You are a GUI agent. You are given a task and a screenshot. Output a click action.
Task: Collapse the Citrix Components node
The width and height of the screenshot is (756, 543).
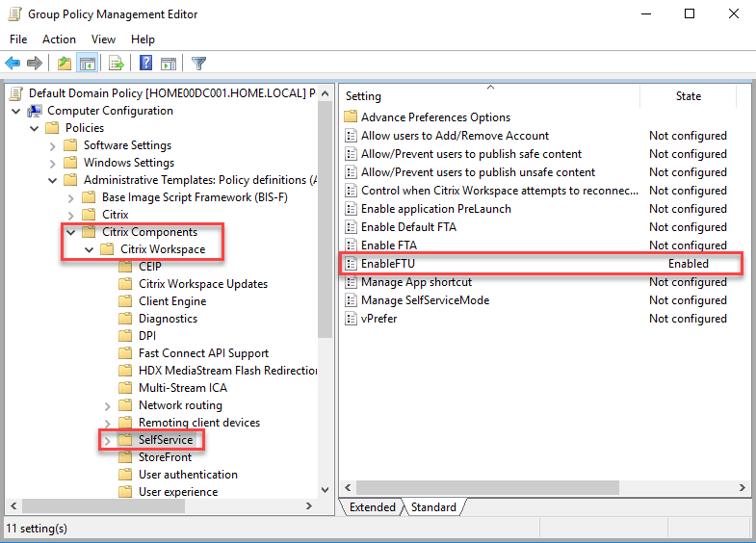coord(71,233)
